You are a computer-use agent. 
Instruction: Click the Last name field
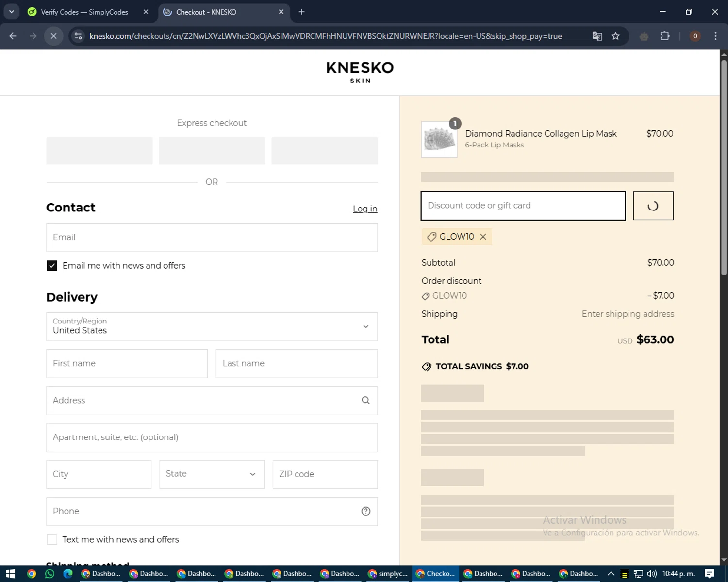(x=297, y=363)
